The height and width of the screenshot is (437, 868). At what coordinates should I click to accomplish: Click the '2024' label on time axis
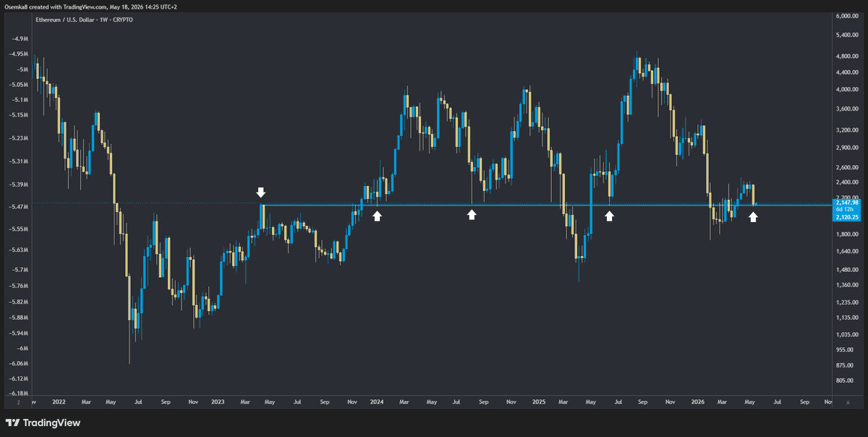(x=377, y=400)
